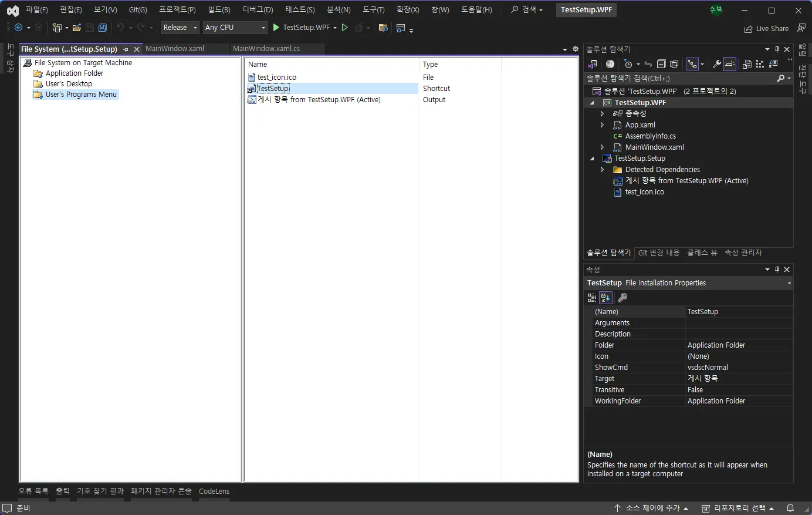
Task: Open the 클래스 뷰 tab
Action: (702, 253)
